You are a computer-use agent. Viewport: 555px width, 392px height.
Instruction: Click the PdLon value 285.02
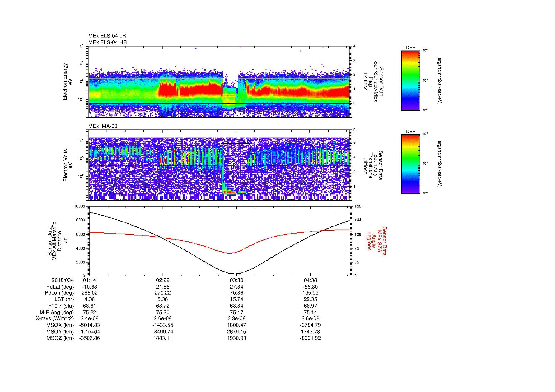[90, 293]
